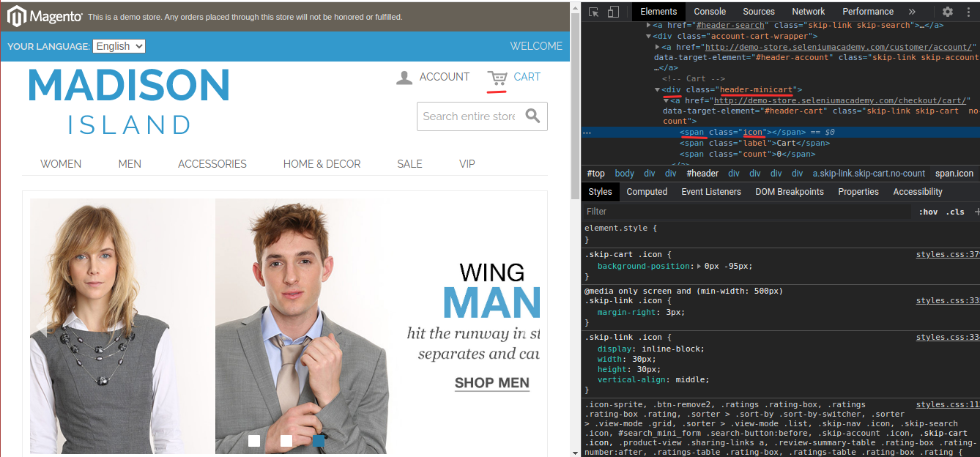
Task: Click the #header breadcrumb item
Action: click(702, 174)
